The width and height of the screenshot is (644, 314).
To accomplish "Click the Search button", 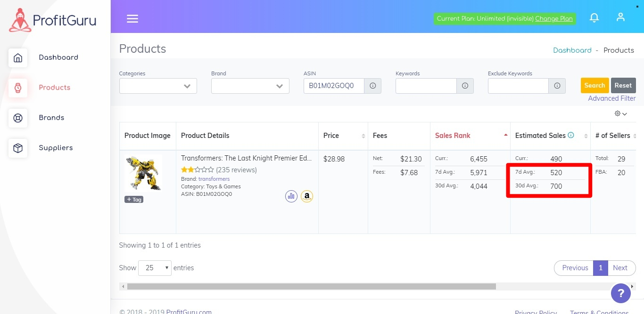I will [594, 85].
